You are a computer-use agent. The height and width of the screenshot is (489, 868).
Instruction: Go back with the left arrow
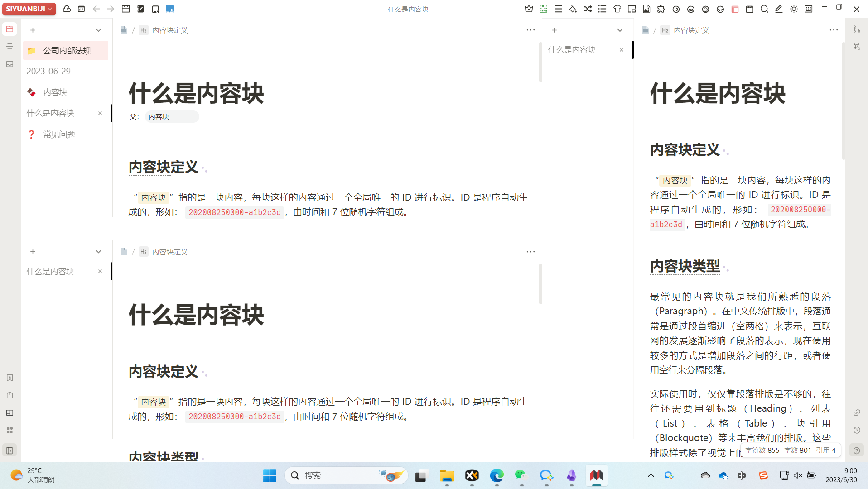tap(96, 9)
